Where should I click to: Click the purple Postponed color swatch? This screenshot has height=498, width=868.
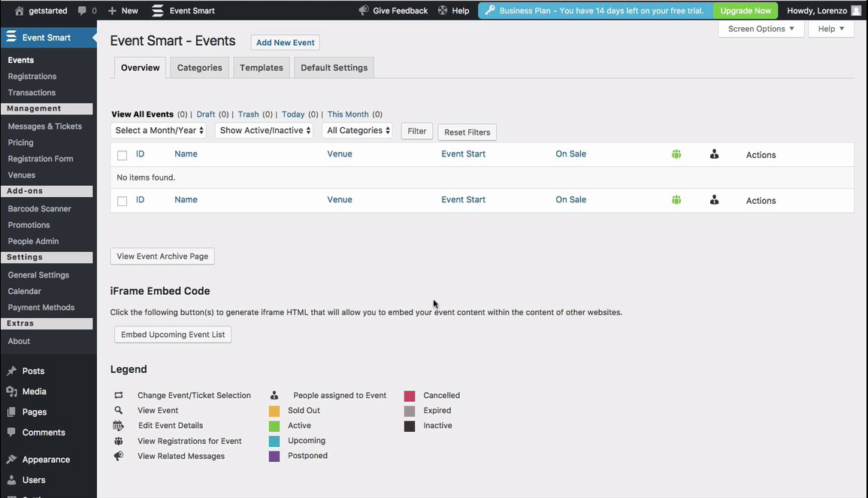[x=274, y=457]
